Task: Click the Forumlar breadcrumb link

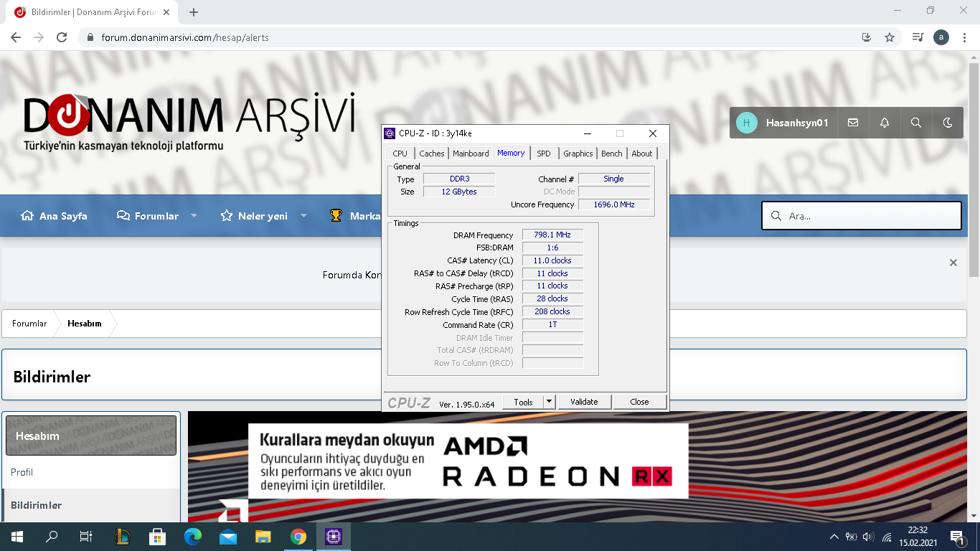Action: pyautogui.click(x=29, y=324)
